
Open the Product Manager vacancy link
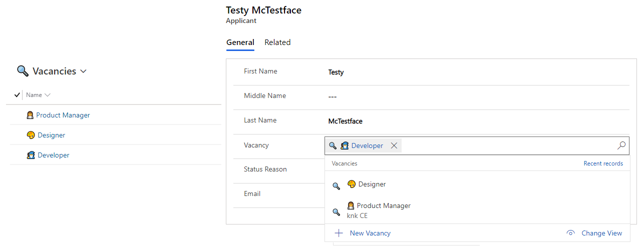(63, 115)
